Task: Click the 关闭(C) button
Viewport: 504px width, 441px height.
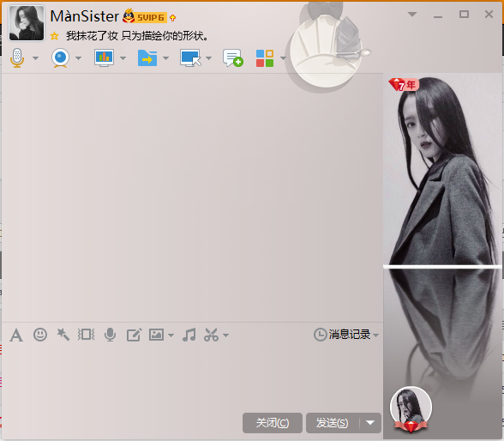Action: click(x=273, y=423)
